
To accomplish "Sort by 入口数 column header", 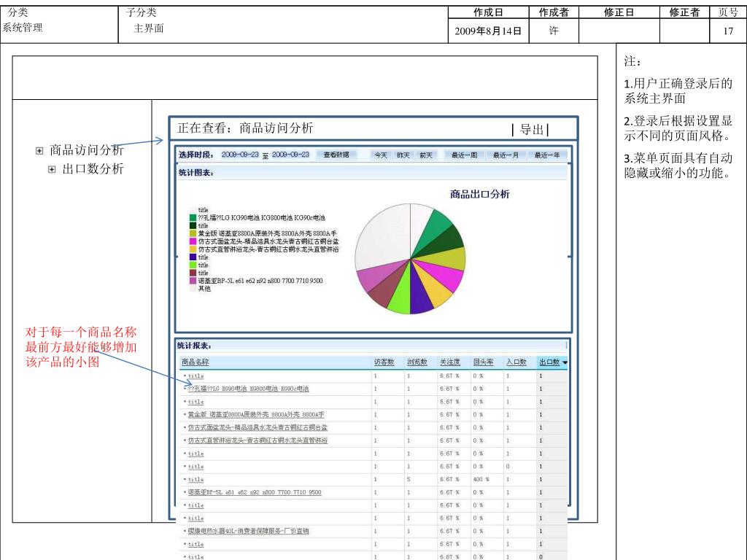I will (516, 362).
